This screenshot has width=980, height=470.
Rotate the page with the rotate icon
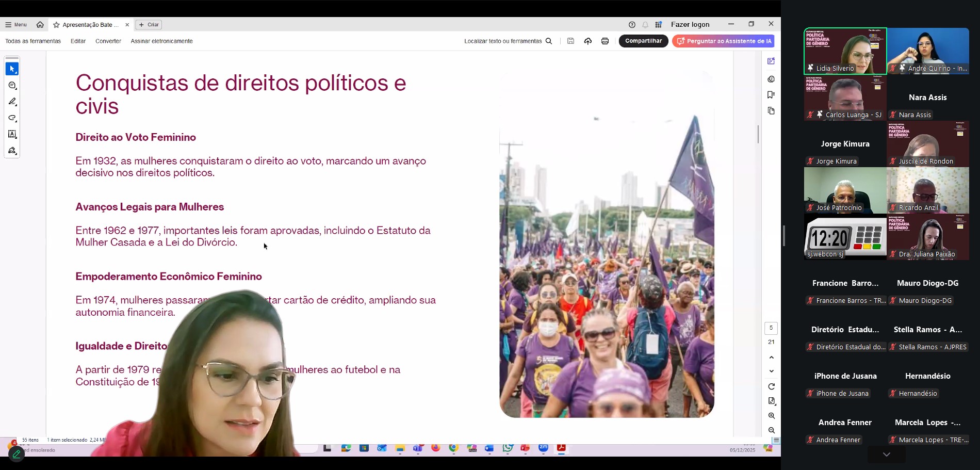771,387
